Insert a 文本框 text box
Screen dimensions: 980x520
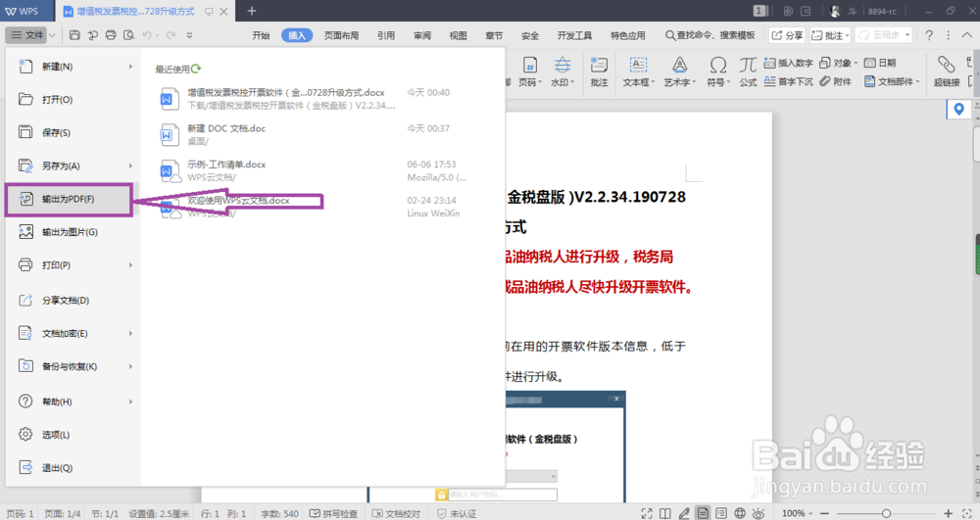[x=638, y=71]
